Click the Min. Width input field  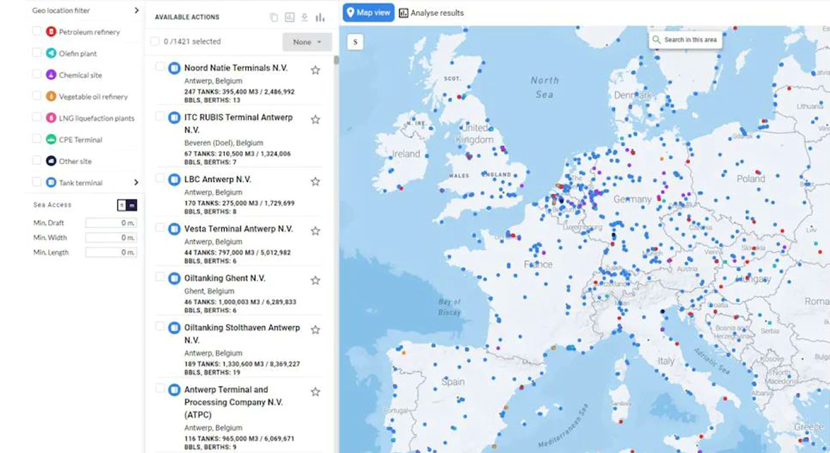tap(111, 238)
